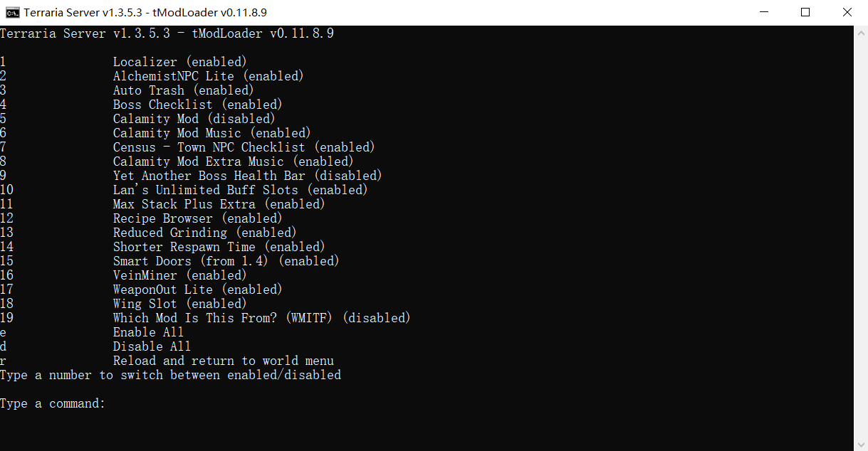Click the Disable All option text
This screenshot has width=868, height=451.
tap(152, 346)
